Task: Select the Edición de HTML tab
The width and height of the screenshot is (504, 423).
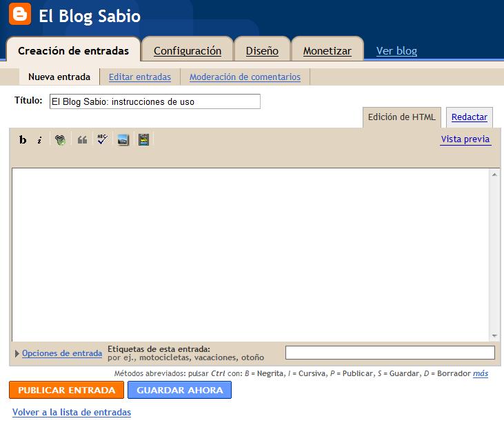Action: 402,117
